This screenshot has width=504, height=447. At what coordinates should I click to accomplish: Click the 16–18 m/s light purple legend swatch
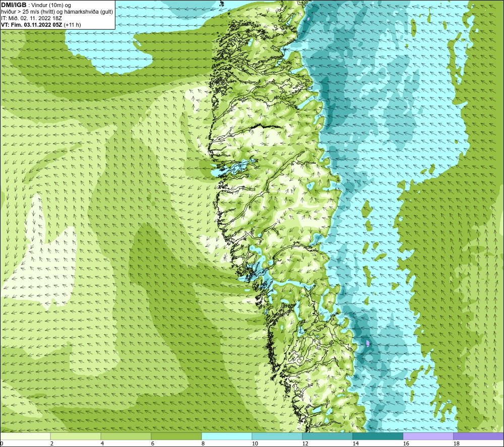[x=428, y=436]
